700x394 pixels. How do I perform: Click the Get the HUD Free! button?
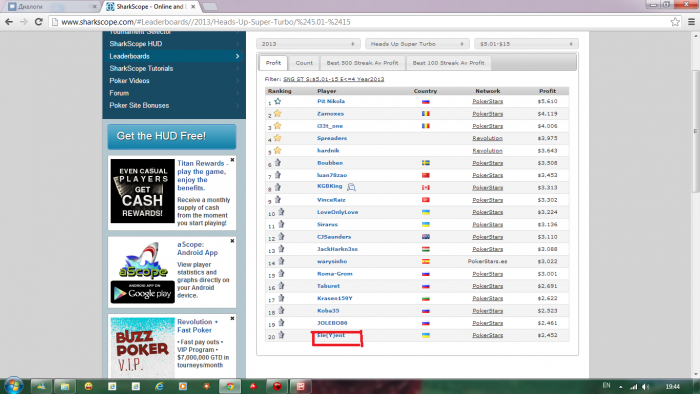(x=172, y=136)
